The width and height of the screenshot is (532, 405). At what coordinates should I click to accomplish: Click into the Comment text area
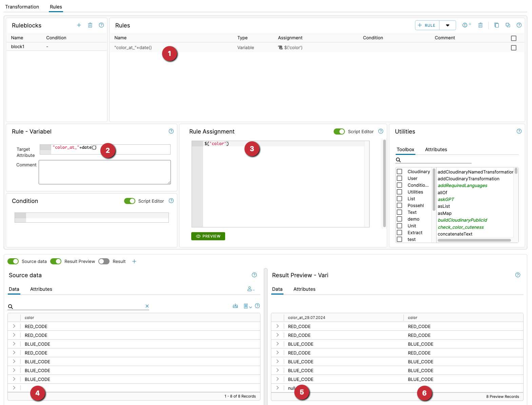coord(104,172)
